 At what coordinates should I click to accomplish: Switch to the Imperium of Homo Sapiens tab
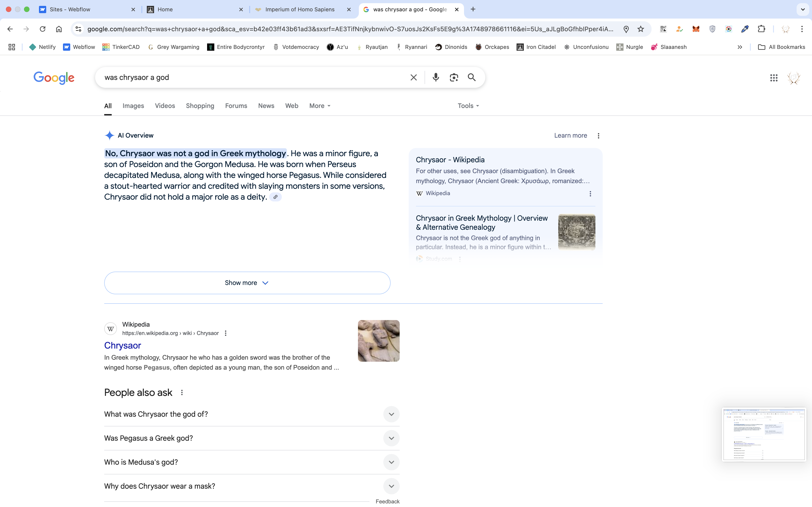click(300, 9)
